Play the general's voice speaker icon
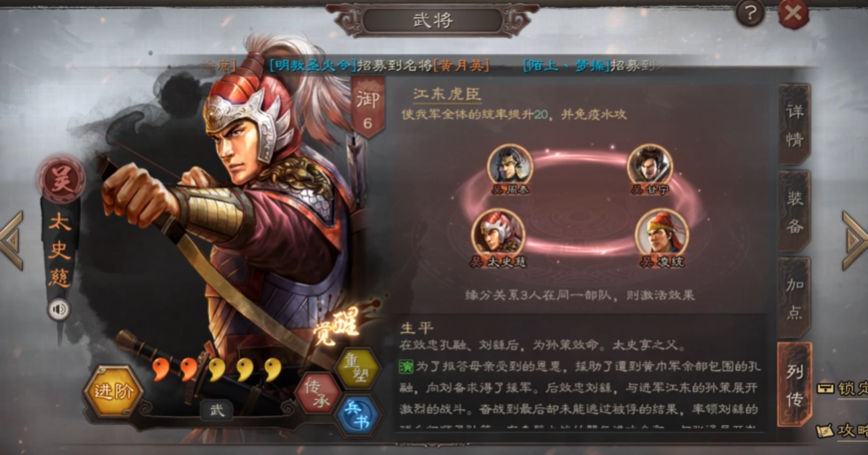Screen dimensions: 868x455 [x=58, y=310]
